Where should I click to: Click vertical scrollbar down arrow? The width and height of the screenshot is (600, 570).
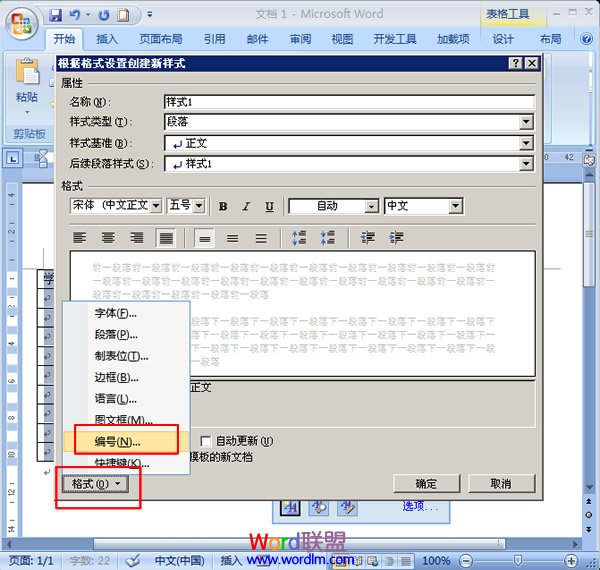click(x=589, y=487)
